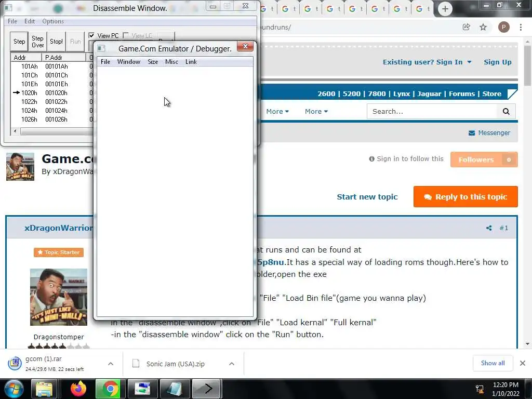Open the Store link in header
The width and height of the screenshot is (532, 399).
[x=491, y=94]
